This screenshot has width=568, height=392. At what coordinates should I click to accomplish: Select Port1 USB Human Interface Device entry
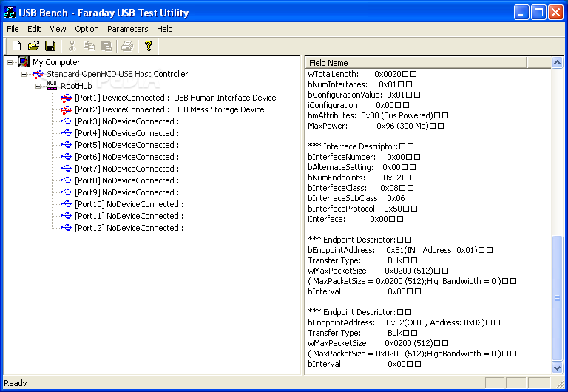point(175,98)
